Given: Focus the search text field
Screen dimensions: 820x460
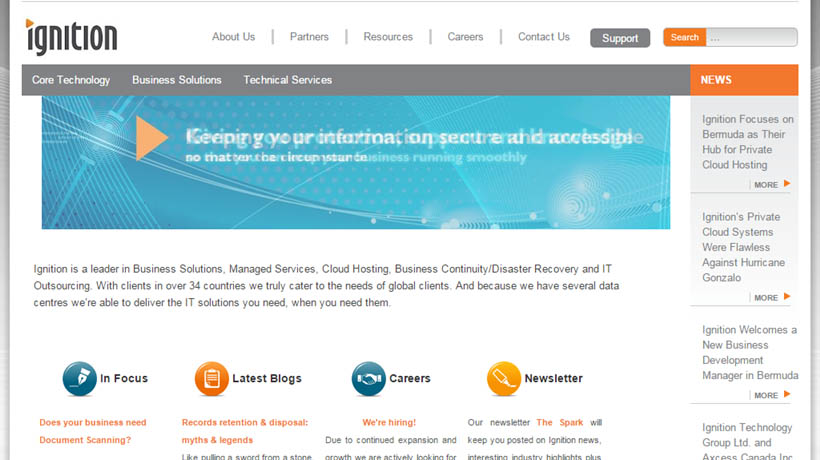Looking at the screenshot, I should click(x=751, y=37).
